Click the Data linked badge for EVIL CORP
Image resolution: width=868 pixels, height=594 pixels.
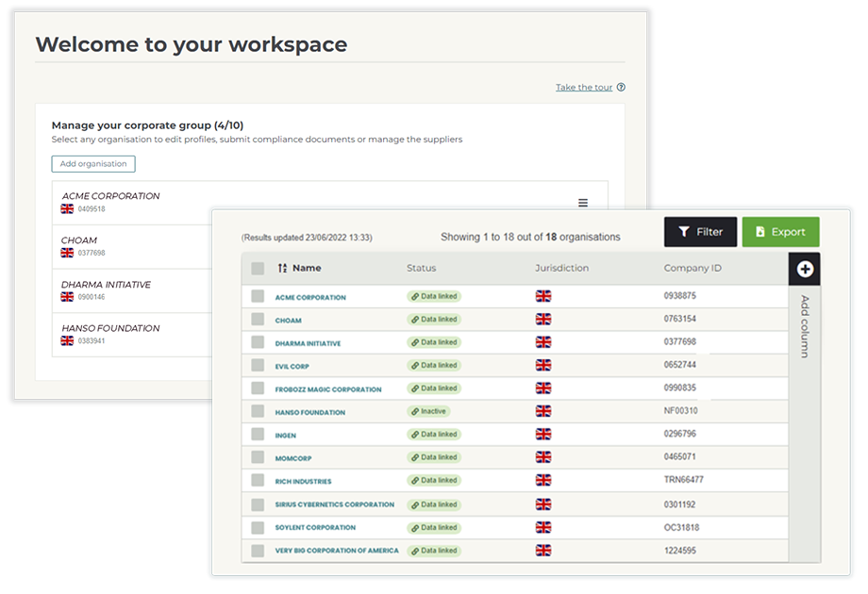434,366
